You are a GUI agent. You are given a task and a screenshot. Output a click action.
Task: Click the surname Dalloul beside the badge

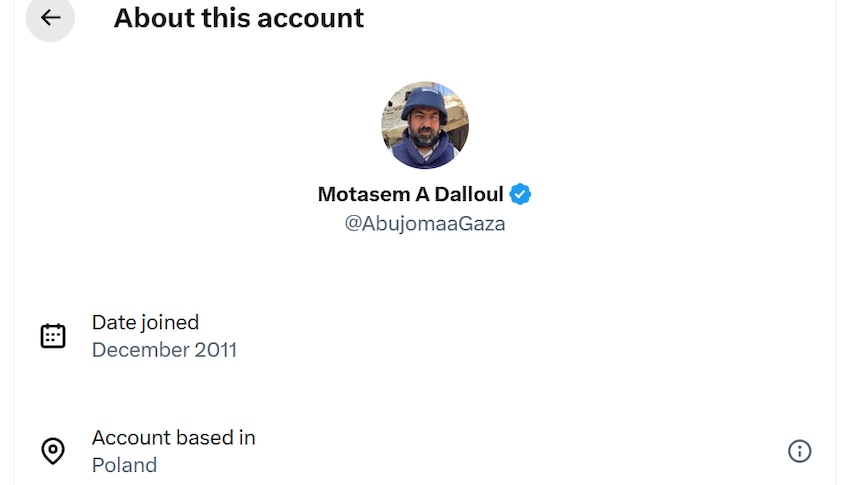(468, 194)
